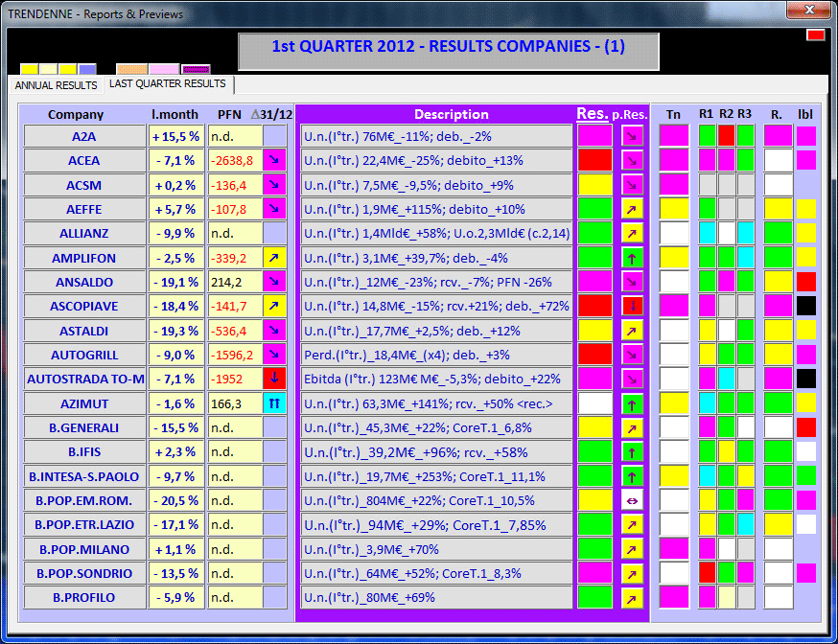Select the LAST QUARTER RESULTS tab

coord(167,83)
